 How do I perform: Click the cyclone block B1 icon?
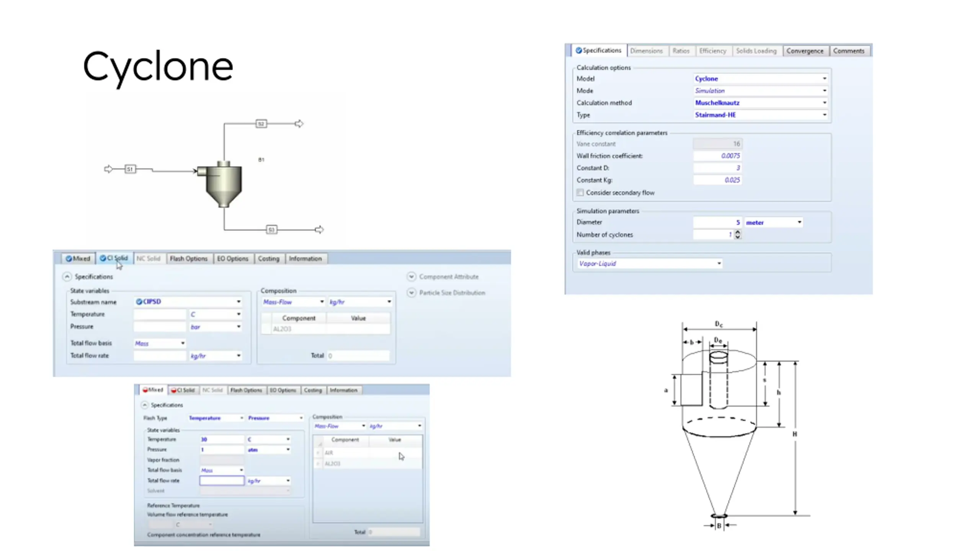click(x=223, y=184)
